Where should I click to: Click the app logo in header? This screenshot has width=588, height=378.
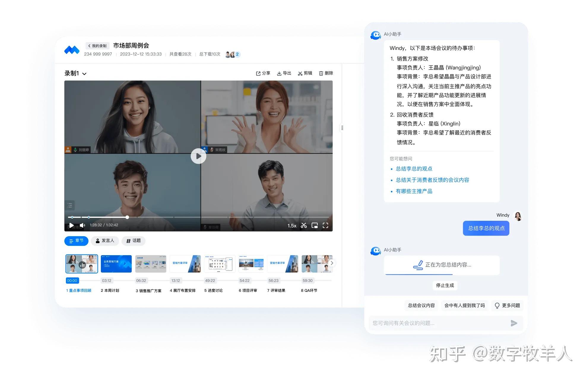click(72, 50)
